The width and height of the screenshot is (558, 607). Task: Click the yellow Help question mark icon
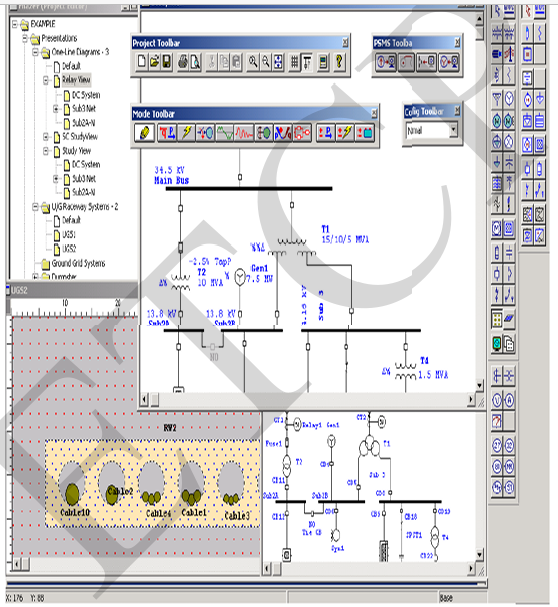[339, 62]
